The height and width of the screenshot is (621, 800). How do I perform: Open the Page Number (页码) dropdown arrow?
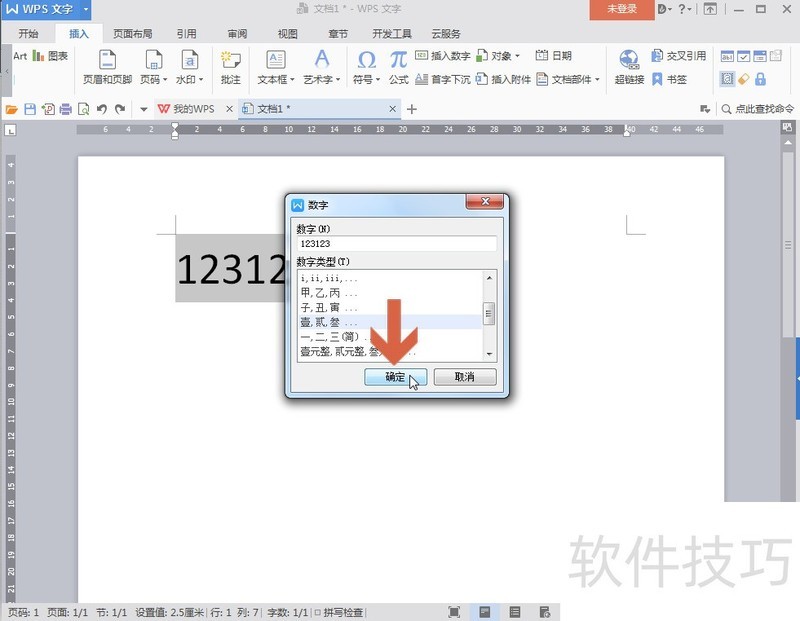tap(165, 80)
